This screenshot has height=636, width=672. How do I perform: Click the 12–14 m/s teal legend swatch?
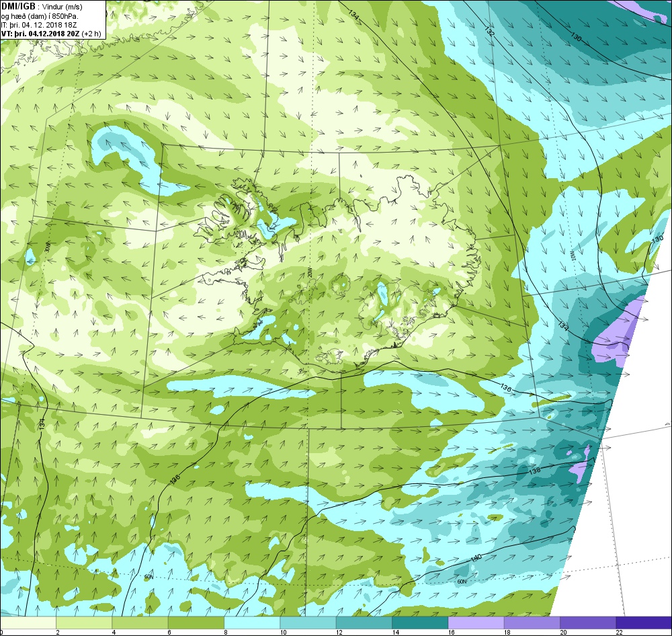364,623
